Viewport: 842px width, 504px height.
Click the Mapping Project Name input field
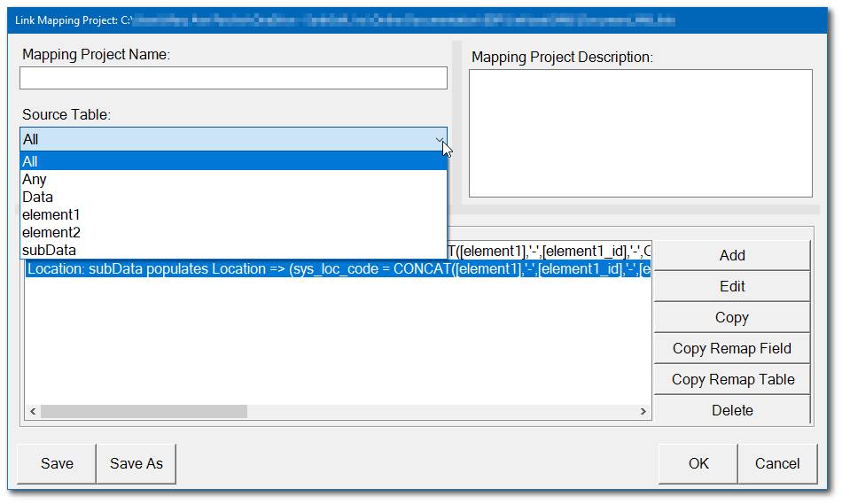point(233,78)
